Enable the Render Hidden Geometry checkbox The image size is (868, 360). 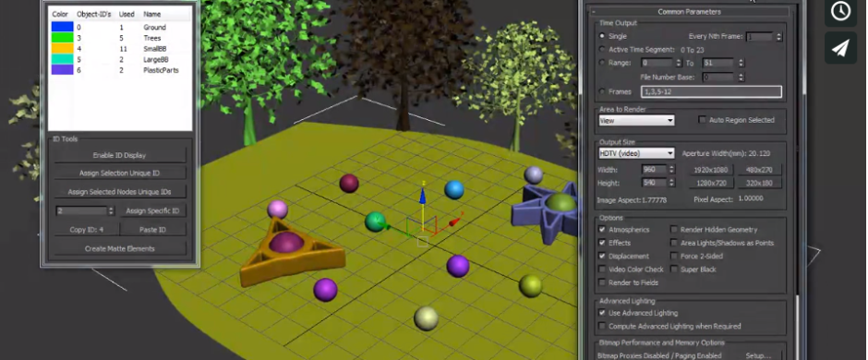(674, 230)
